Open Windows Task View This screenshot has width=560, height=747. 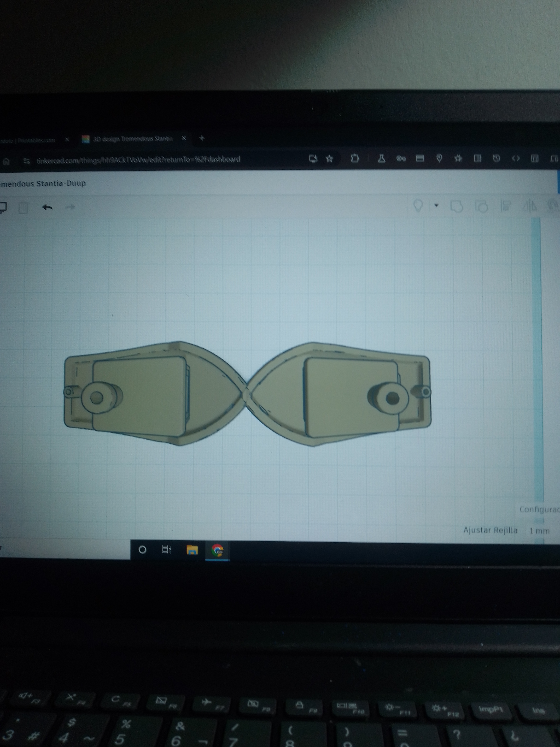pyautogui.click(x=167, y=550)
